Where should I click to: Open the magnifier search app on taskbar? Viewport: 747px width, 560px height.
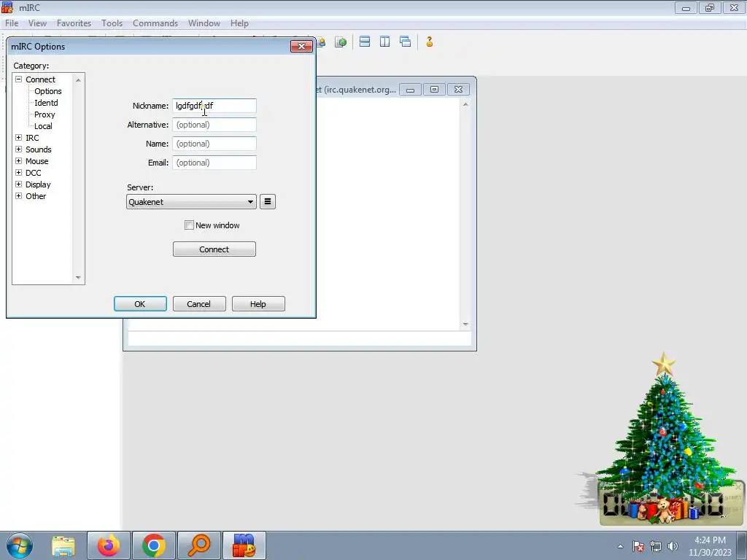tap(198, 545)
